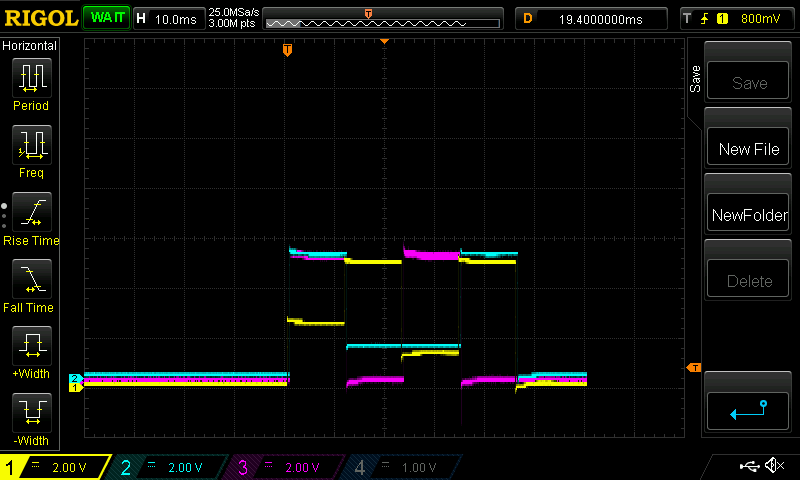Click the trigger level T marker at the right edge
The image size is (800, 480).
(694, 367)
